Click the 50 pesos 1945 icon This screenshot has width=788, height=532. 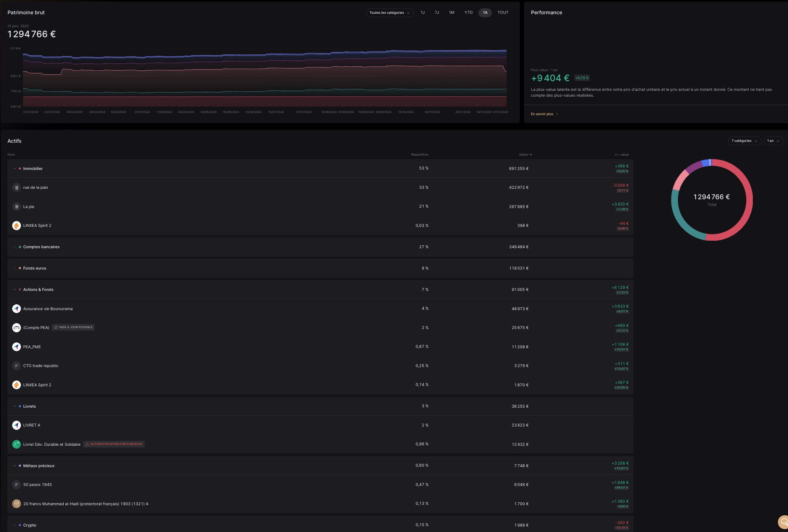(x=16, y=485)
